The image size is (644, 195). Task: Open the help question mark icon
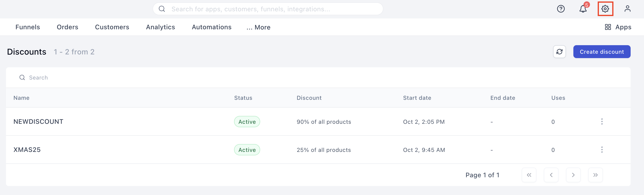pyautogui.click(x=560, y=9)
